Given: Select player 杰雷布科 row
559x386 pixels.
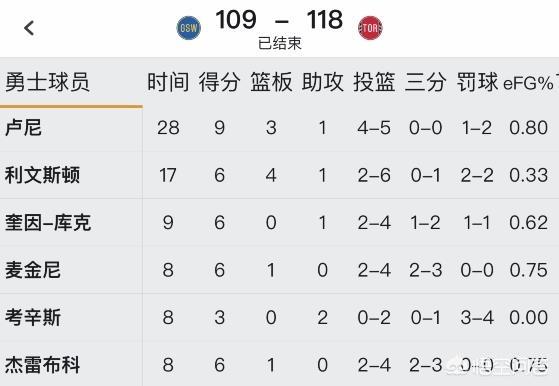Looking at the screenshot, I should pos(280,364).
